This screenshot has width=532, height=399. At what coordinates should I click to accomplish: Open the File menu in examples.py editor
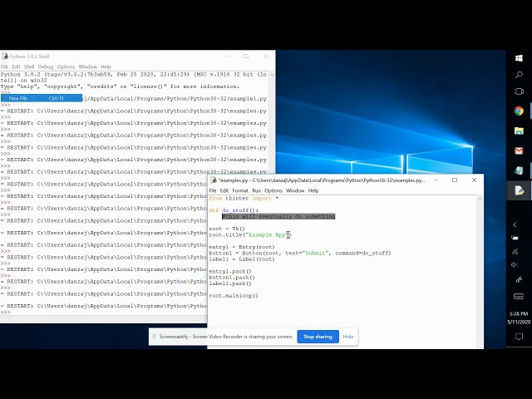pyautogui.click(x=213, y=190)
